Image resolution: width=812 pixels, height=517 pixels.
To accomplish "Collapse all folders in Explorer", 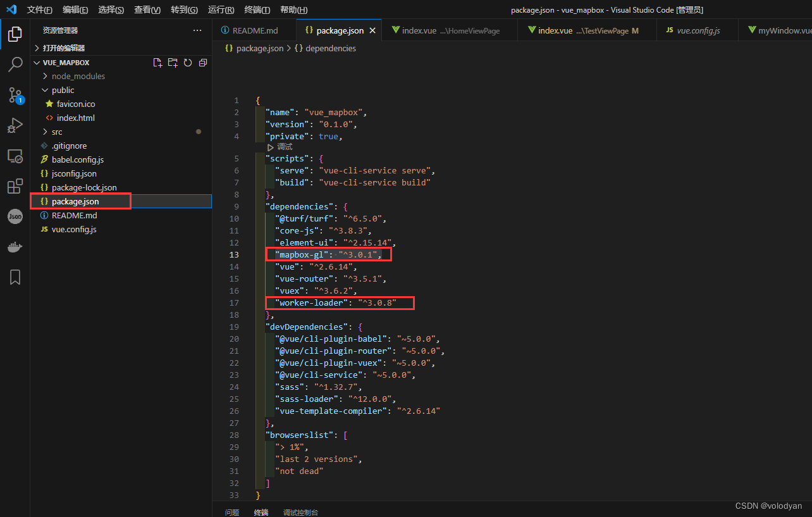I will pos(202,62).
